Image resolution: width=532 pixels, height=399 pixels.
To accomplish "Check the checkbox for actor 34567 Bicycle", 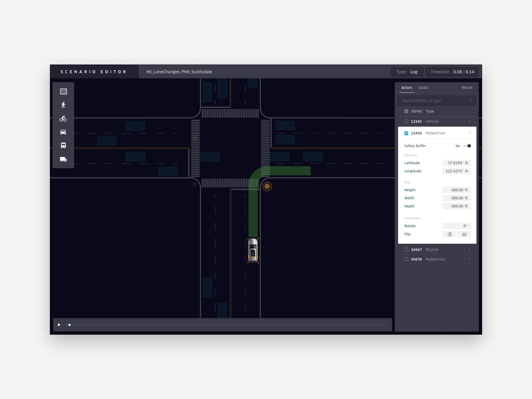I will pyautogui.click(x=406, y=249).
